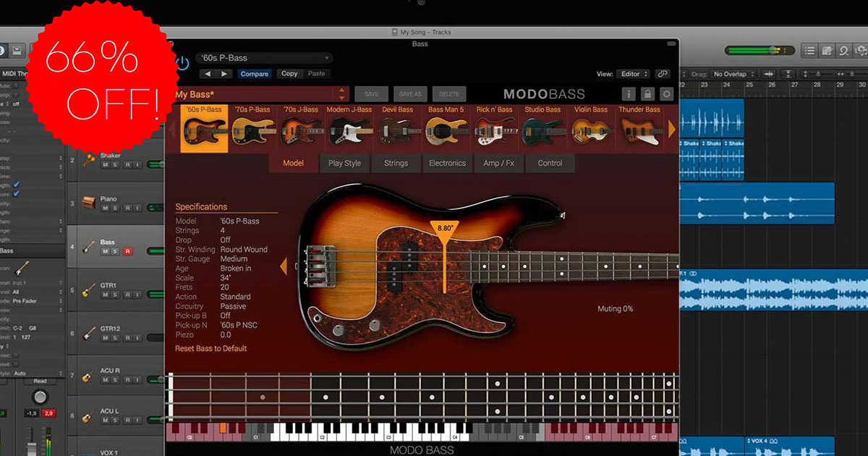The width and height of the screenshot is (868, 456).
Task: Disable record on the Bass track
Action: point(127,251)
